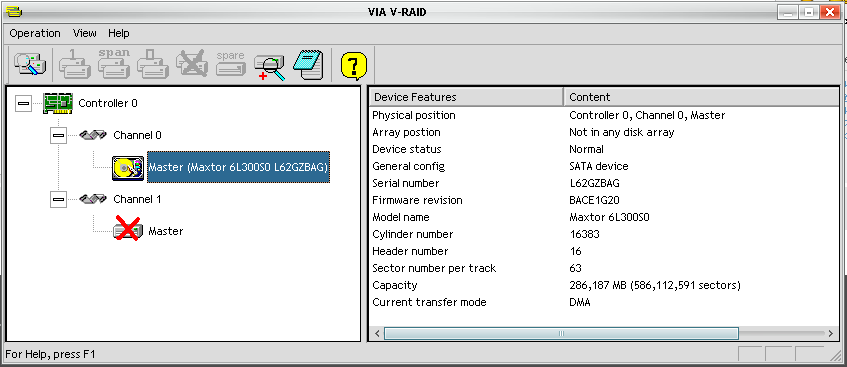Select Channel 1 in the tree
Viewport: 847px width, 367px height.
[137, 199]
